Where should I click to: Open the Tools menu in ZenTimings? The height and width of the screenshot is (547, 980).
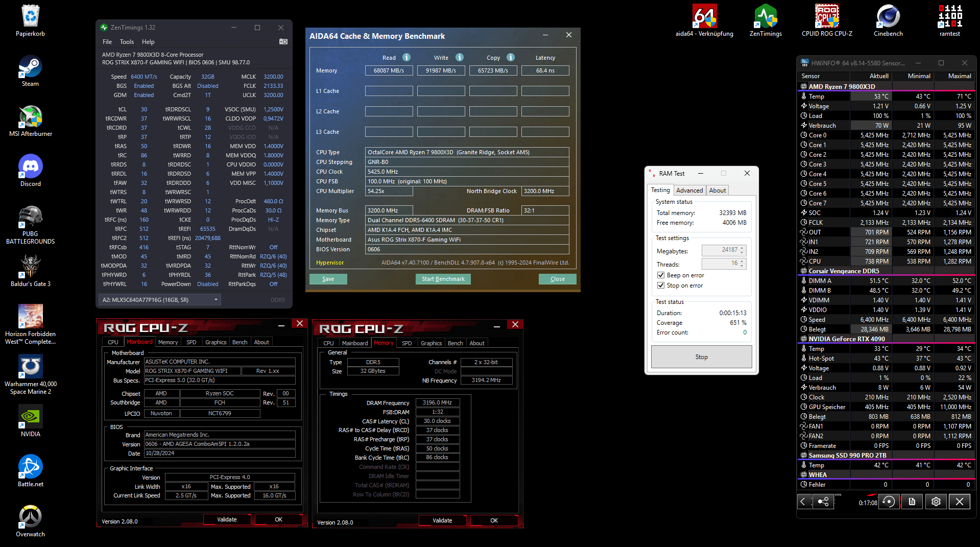tap(127, 42)
